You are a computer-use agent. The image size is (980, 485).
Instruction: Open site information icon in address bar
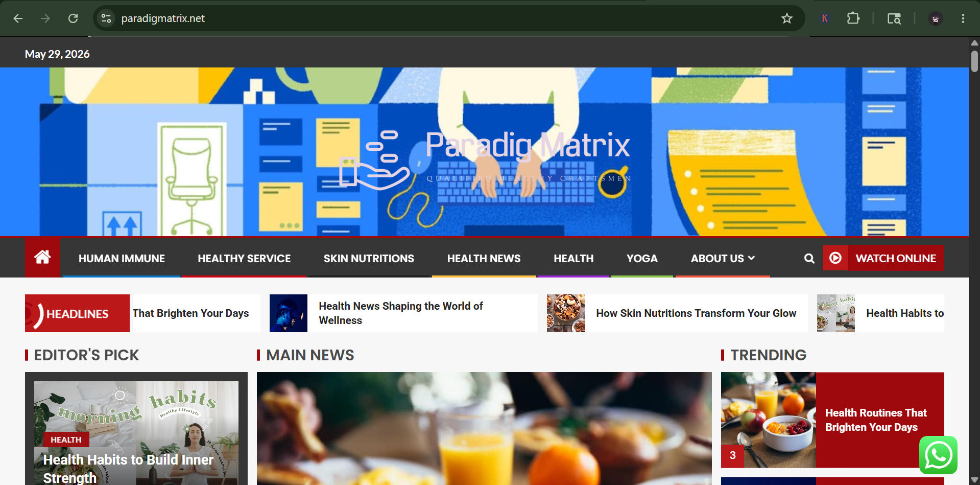coord(106,18)
